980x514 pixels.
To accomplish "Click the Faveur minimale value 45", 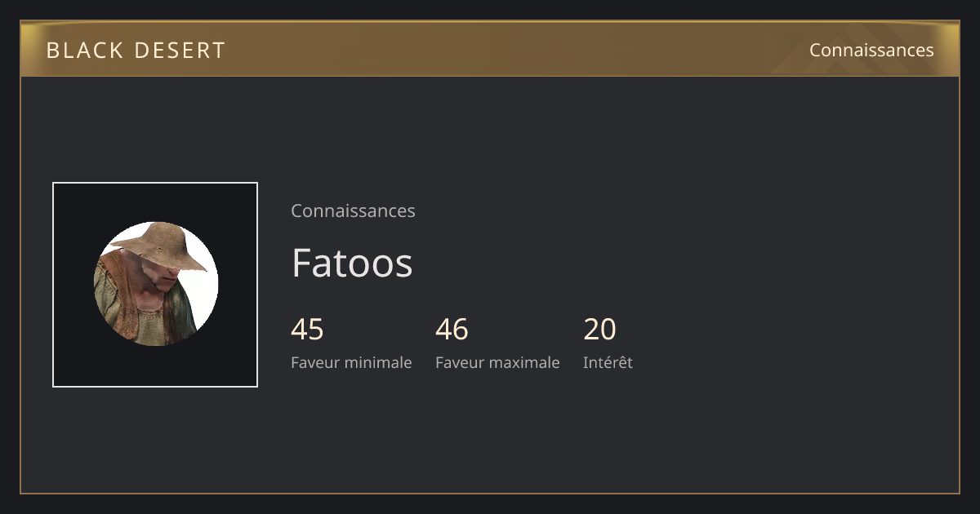I will 307,330.
